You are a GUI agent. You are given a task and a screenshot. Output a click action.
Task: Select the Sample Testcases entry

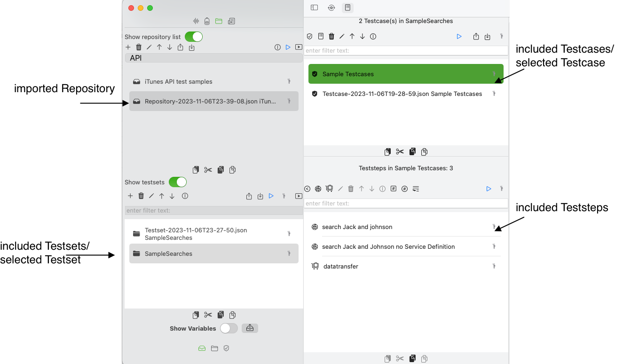(348, 74)
